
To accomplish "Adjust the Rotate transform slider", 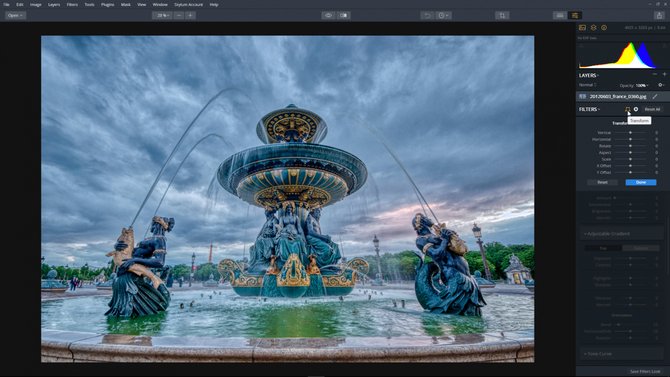I will [x=630, y=146].
